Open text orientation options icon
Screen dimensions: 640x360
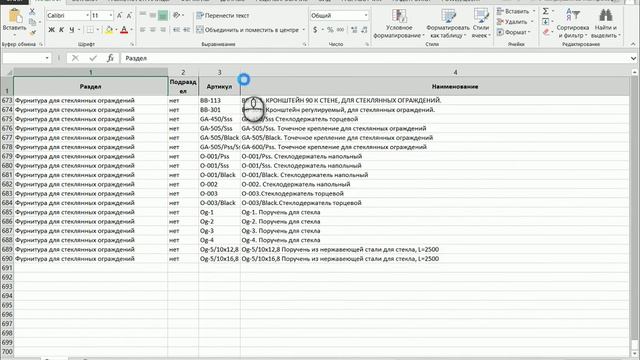tap(176, 16)
